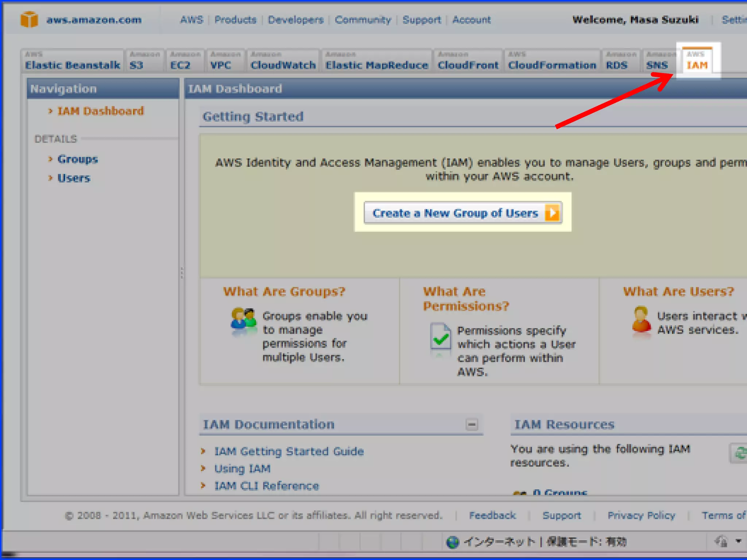Viewport: 747px width, 560px height.
Task: Open Users in the Navigation pane
Action: pos(74,178)
